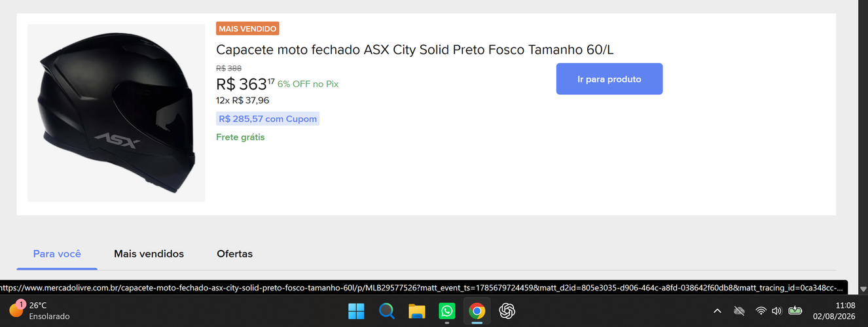The width and height of the screenshot is (868, 327).
Task: Open ChatGPT app from taskbar
Action: (x=507, y=311)
